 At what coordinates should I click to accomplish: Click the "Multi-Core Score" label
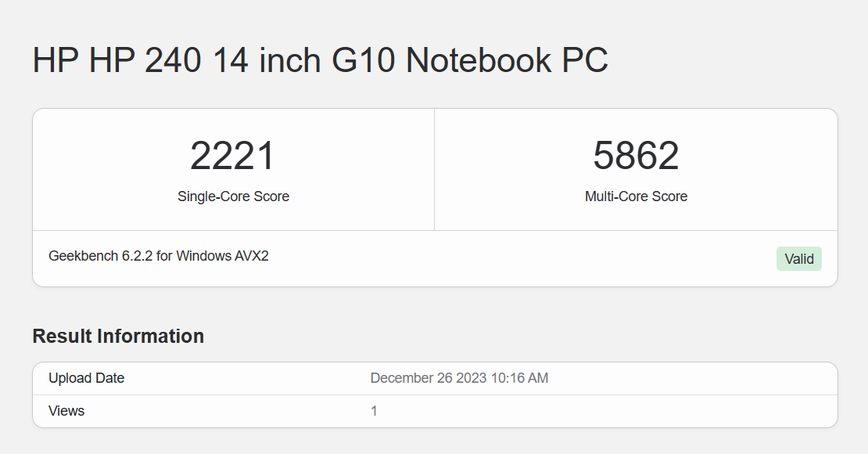click(636, 196)
